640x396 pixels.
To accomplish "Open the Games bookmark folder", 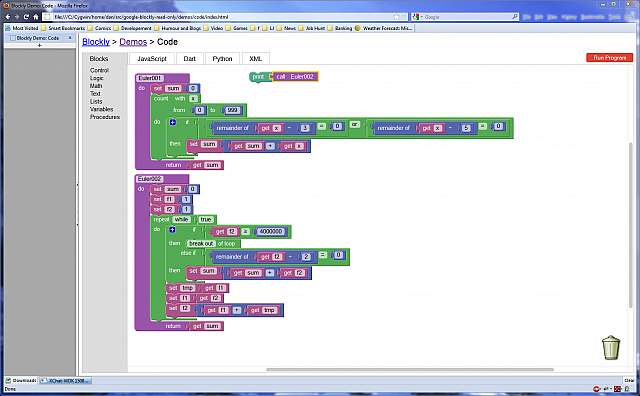I will [x=237, y=28].
